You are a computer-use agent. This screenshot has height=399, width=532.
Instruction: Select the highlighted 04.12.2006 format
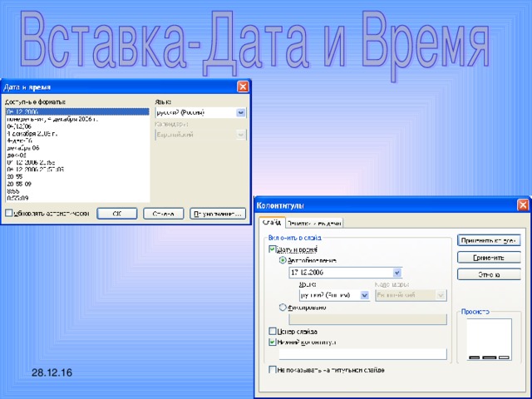pos(77,111)
